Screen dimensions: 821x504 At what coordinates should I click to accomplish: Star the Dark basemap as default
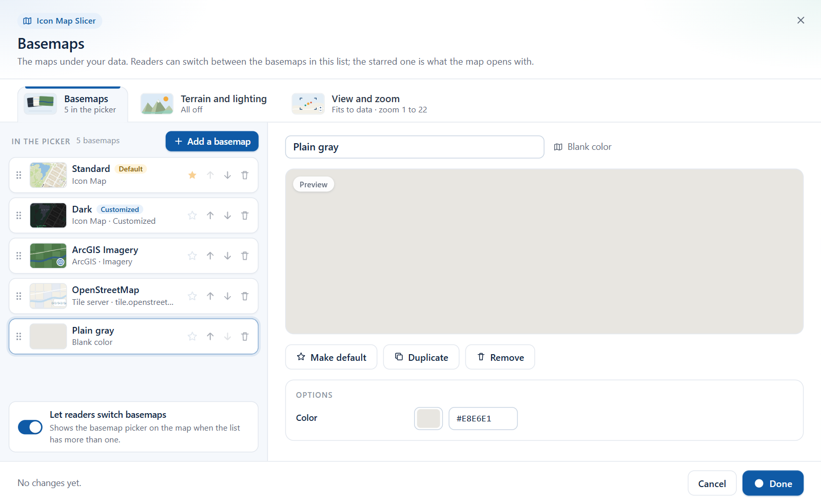point(192,216)
